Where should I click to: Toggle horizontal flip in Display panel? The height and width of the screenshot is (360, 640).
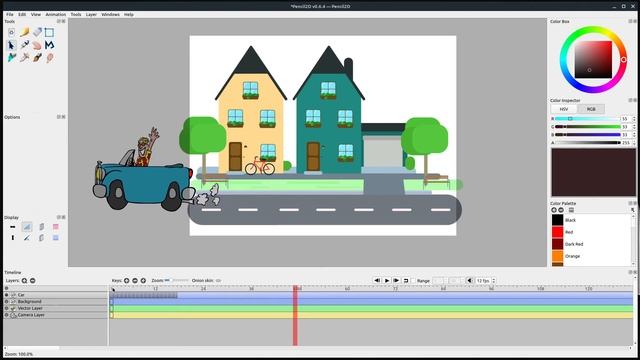click(x=13, y=227)
